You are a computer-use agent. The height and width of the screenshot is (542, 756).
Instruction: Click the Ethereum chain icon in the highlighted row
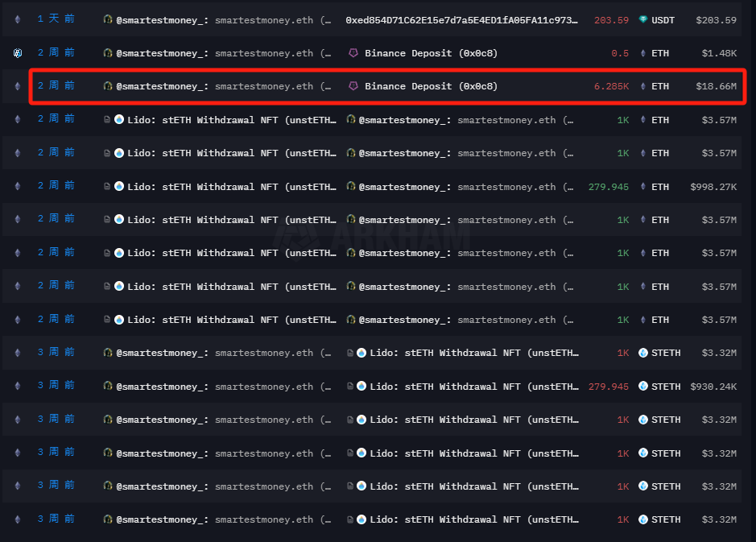(x=18, y=86)
